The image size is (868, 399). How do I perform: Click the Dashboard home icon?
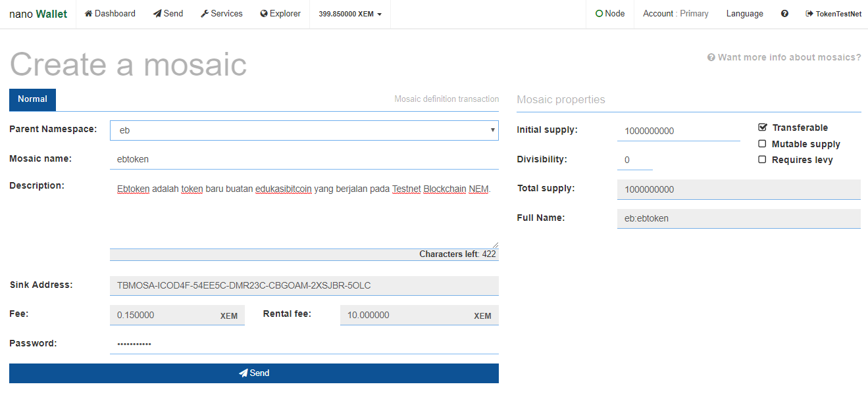tap(88, 14)
